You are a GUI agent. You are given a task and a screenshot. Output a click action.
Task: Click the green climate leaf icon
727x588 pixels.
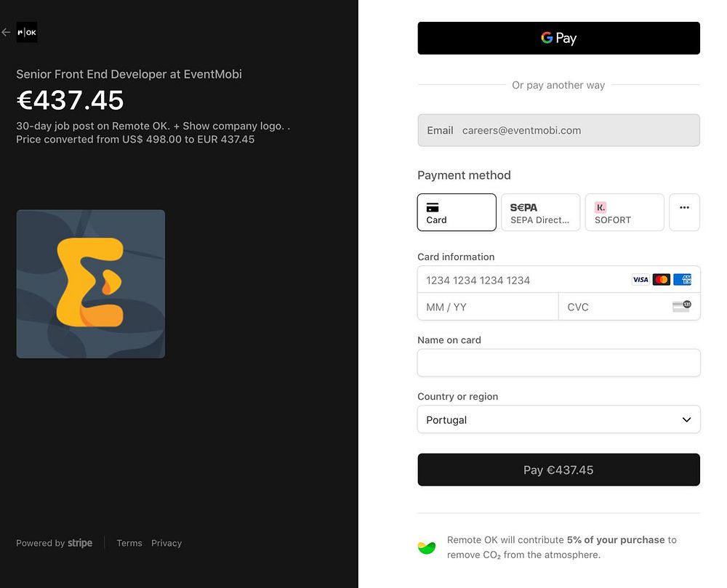click(427, 547)
